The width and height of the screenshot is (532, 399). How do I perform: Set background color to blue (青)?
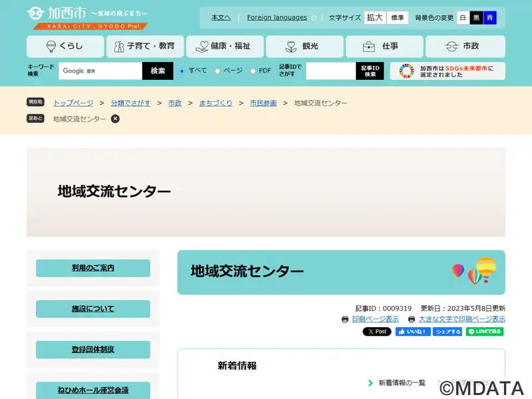point(490,18)
